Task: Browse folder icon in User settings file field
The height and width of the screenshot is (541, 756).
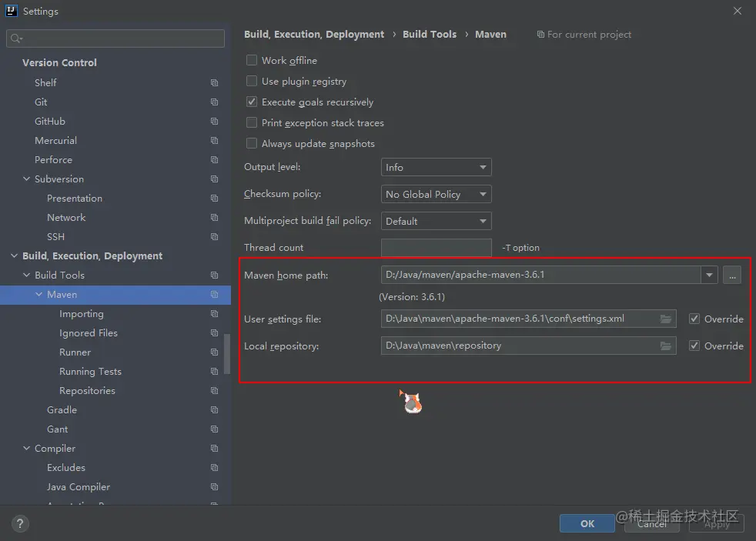Action: 665,319
